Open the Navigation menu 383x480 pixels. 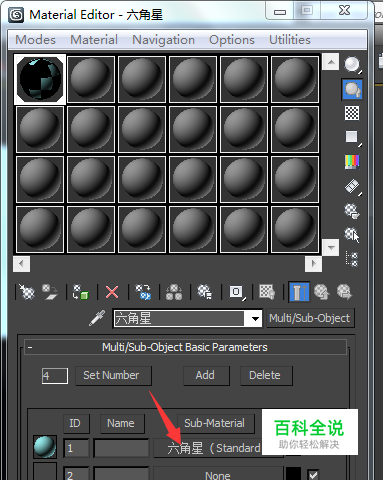[x=163, y=40]
